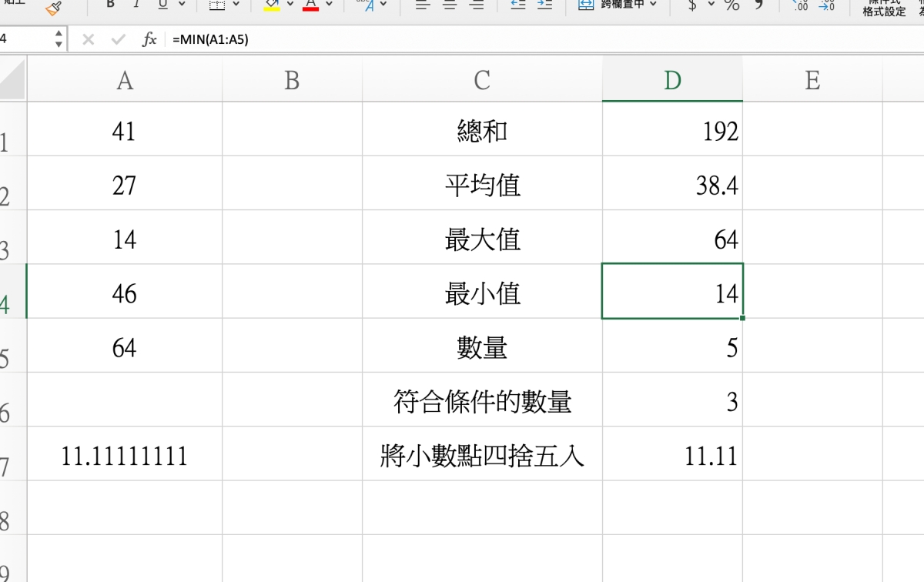Image resolution: width=924 pixels, height=582 pixels.
Task: Click cell A3 with value 14
Action: (x=125, y=237)
